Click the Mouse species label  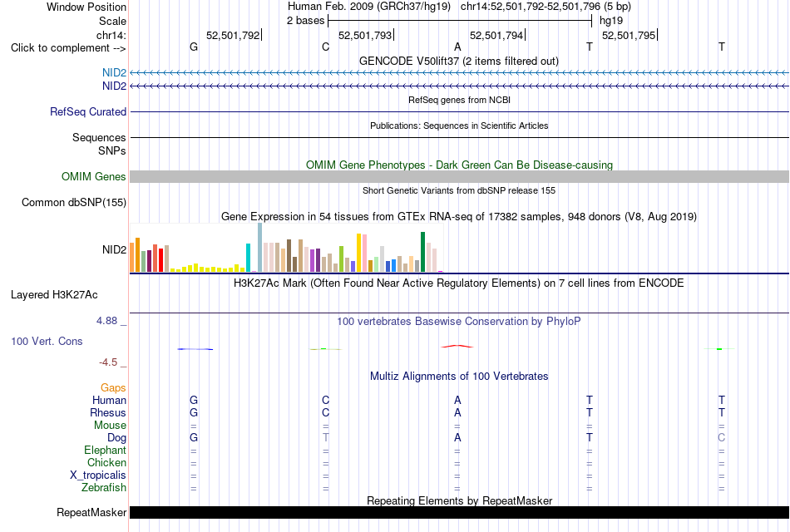[110, 426]
